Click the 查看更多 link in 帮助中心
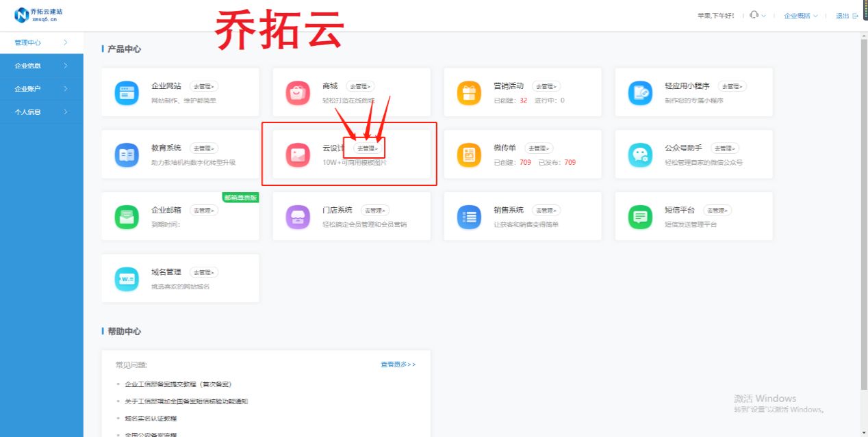The width and height of the screenshot is (868, 437). coord(397,365)
